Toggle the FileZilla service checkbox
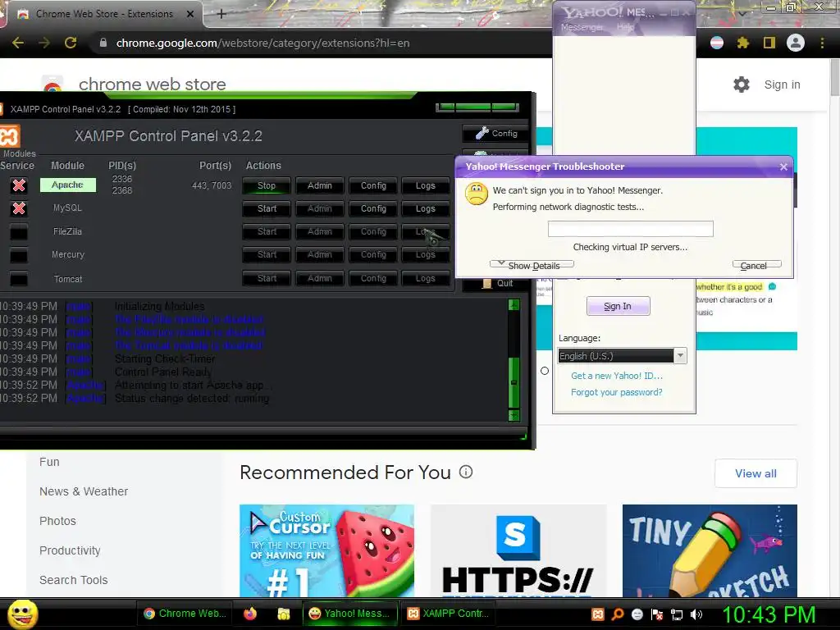 tap(19, 232)
